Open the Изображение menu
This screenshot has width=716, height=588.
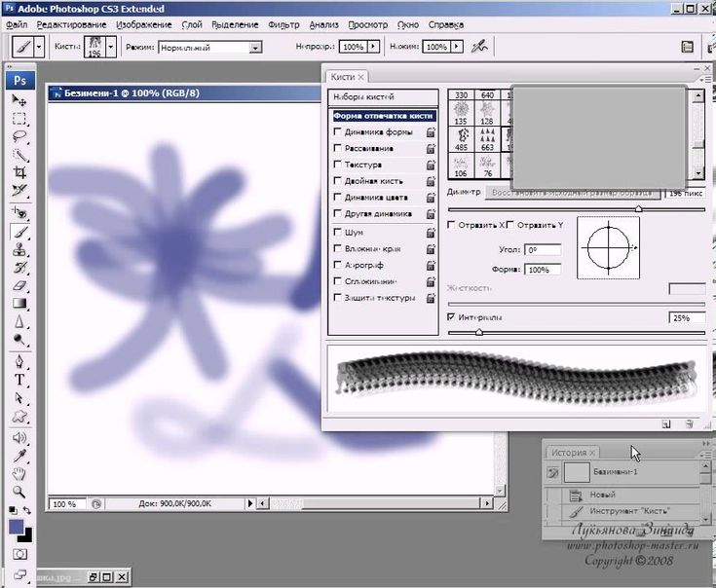tap(144, 24)
